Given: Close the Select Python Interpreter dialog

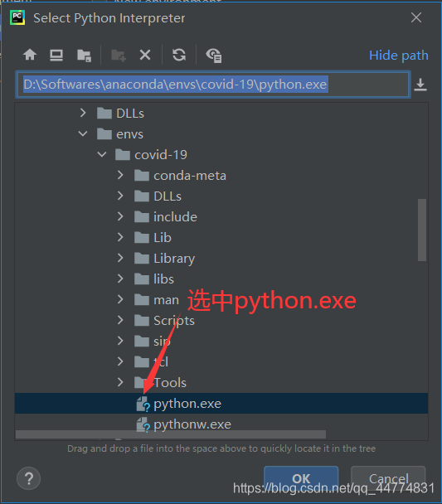Looking at the screenshot, I should 416,17.
